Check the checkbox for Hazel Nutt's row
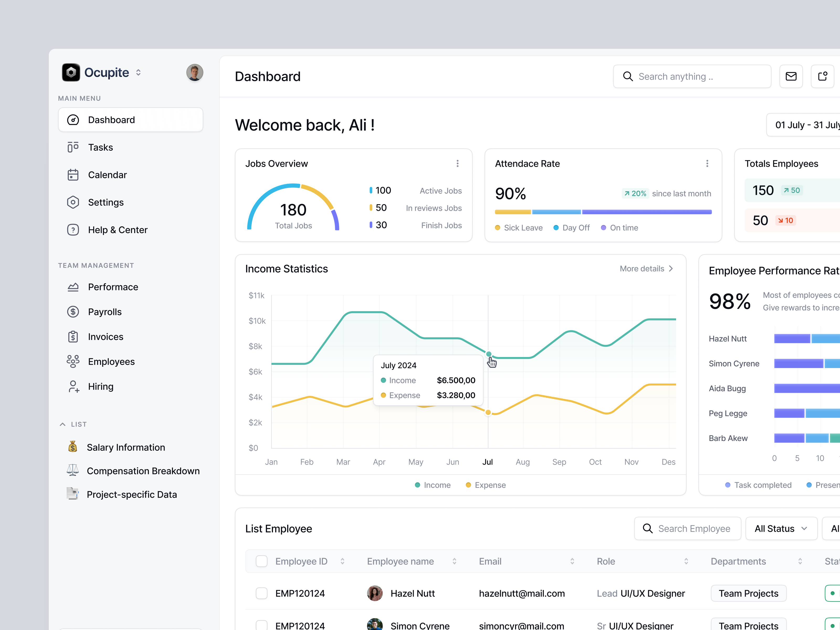The width and height of the screenshot is (840, 630). tap(261, 593)
